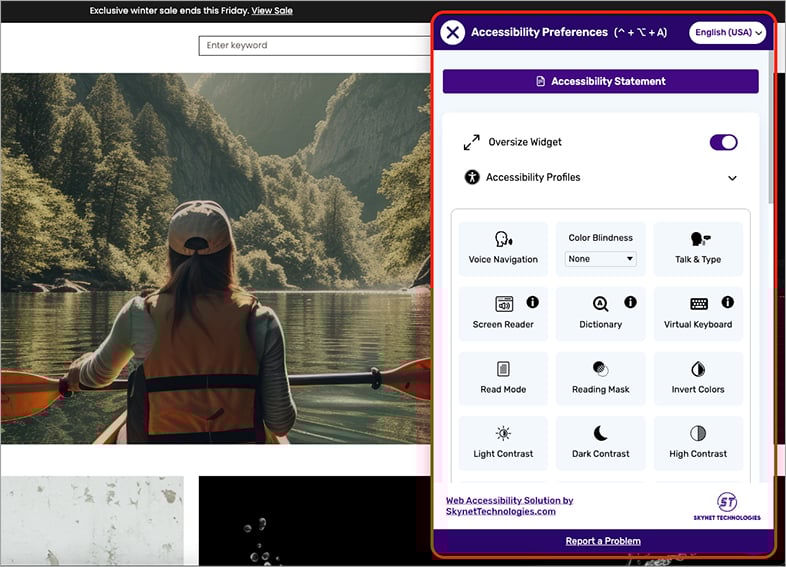786x567 pixels.
Task: Enable Voice Navigation
Action: tap(503, 248)
